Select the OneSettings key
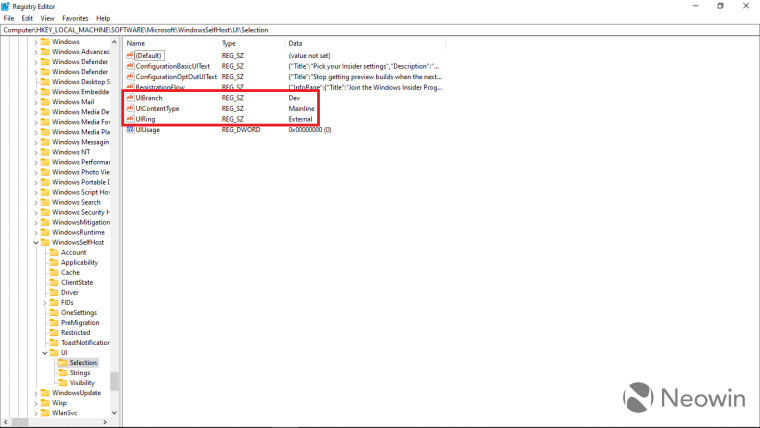 pyautogui.click(x=79, y=313)
